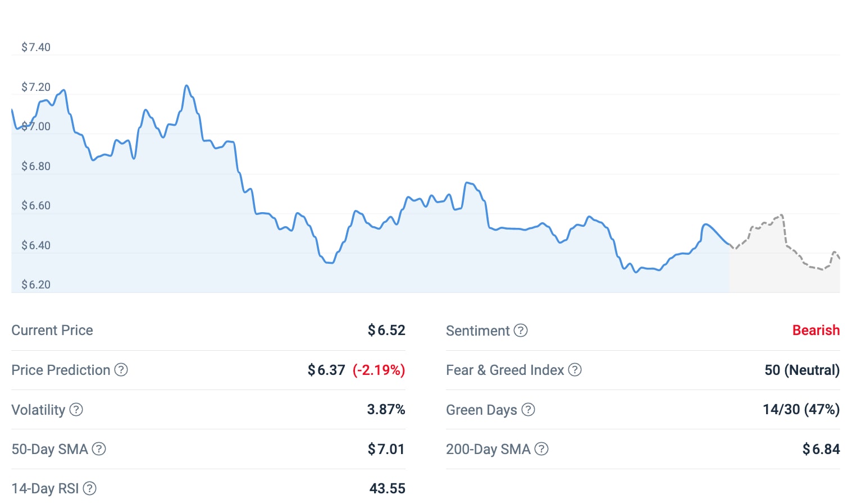
Task: Click the Volatility question mark icon
Action: [x=77, y=410]
